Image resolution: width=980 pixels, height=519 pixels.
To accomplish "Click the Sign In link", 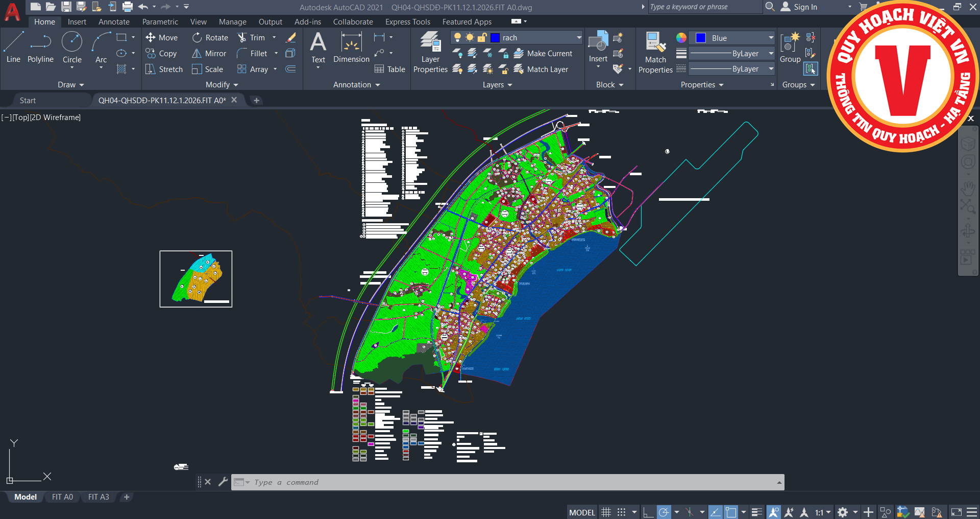I will click(805, 7).
